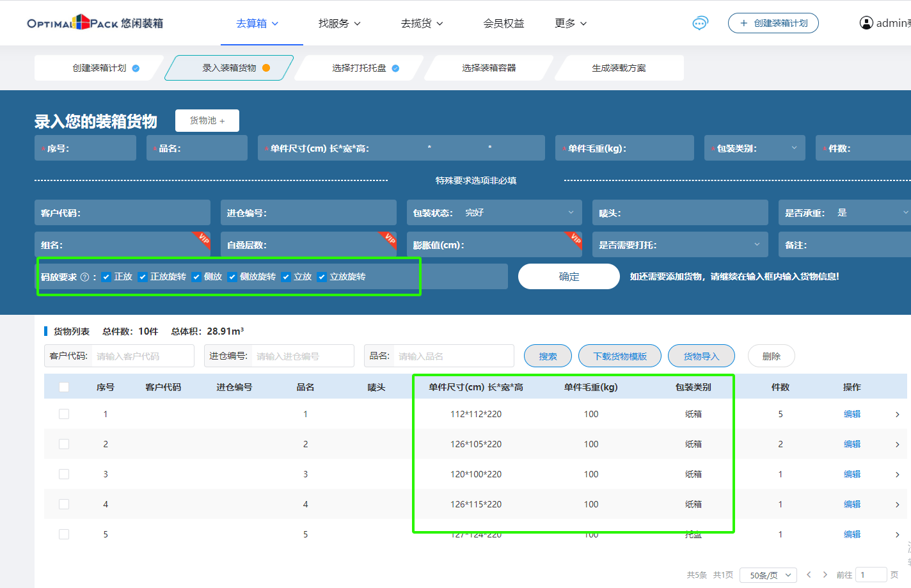The width and height of the screenshot is (911, 588).
Task: Click the 序号 input field
Action: coord(85,148)
